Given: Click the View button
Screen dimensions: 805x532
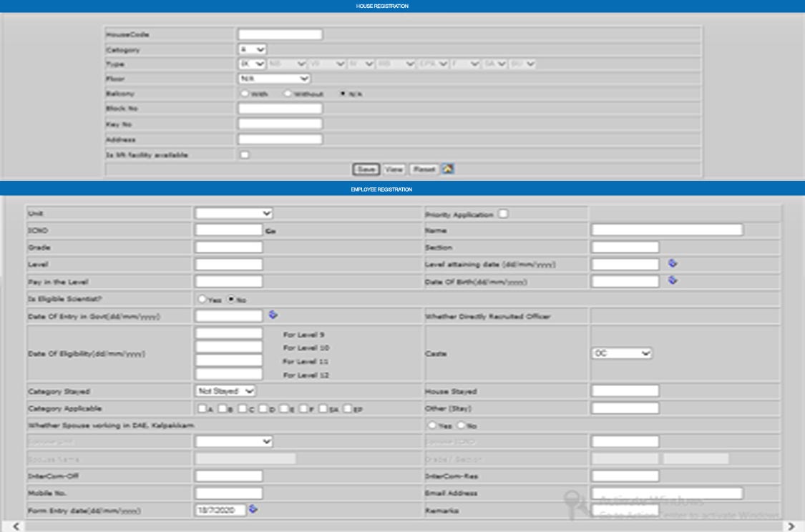Looking at the screenshot, I should 394,169.
